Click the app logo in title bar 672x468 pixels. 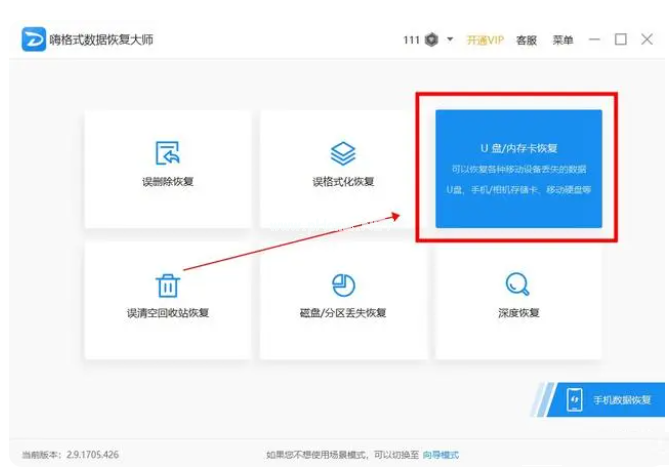point(33,40)
